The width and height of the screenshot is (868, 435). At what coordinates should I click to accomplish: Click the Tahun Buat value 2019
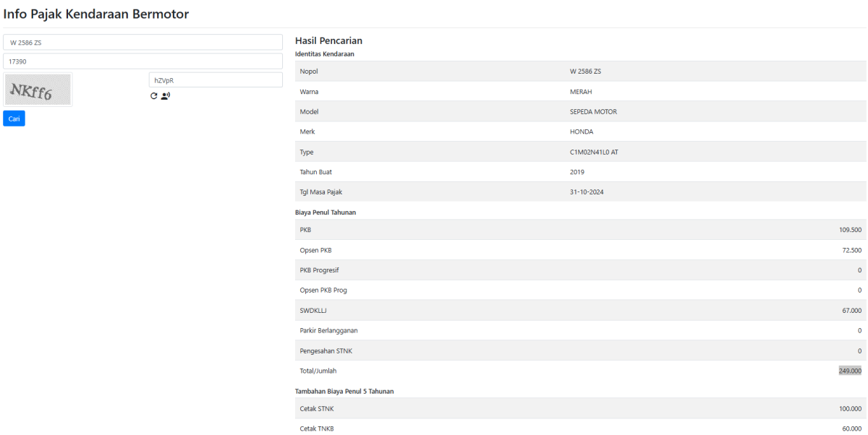tap(577, 172)
